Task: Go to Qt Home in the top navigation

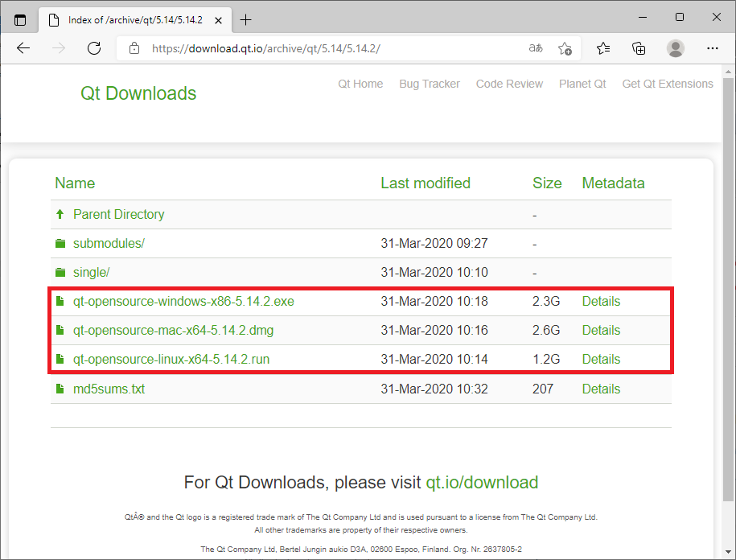Action: pyautogui.click(x=360, y=84)
